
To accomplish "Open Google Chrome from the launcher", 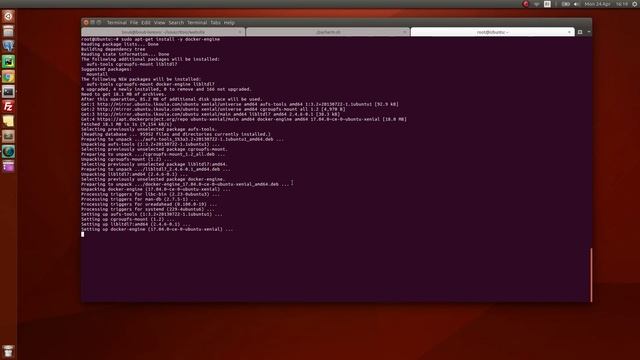I will pos(8,77).
